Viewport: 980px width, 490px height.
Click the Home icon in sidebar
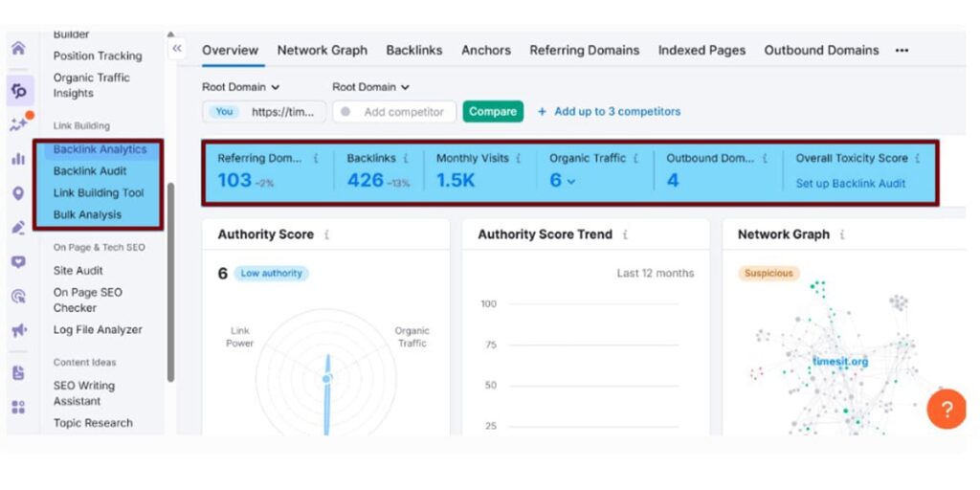[18, 49]
